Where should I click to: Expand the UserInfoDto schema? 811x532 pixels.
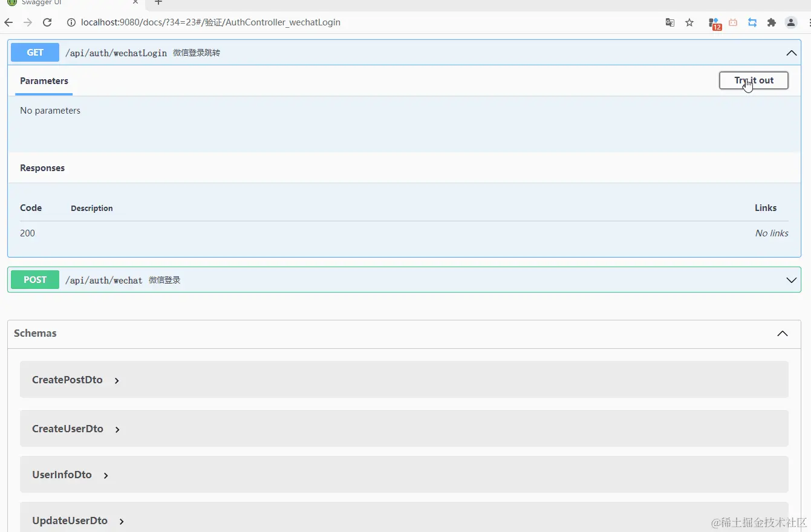pyautogui.click(x=106, y=475)
